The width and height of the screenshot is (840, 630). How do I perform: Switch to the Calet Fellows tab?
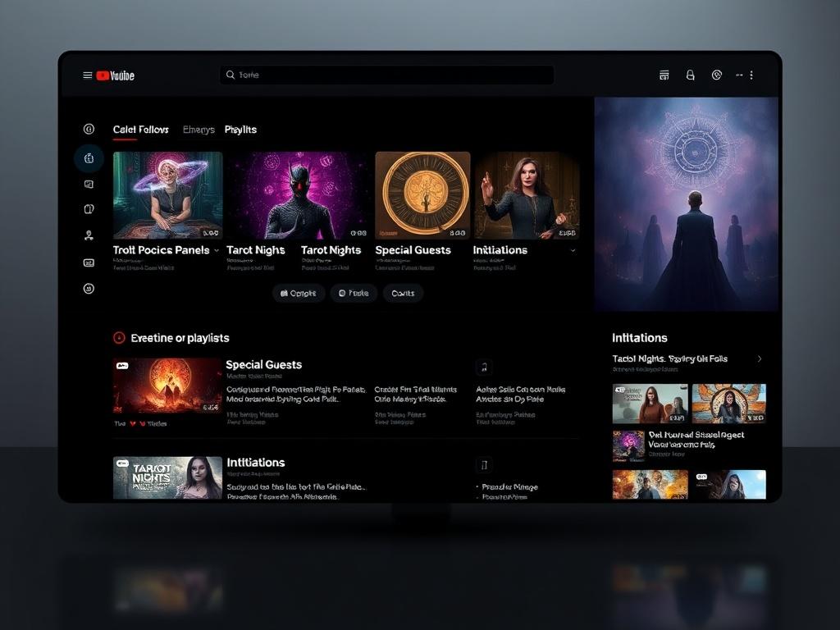(139, 130)
